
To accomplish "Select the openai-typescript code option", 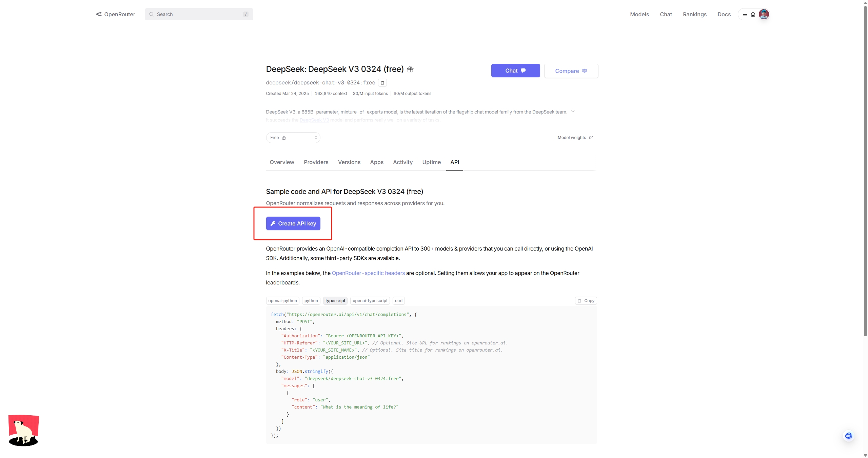I will coord(370,301).
